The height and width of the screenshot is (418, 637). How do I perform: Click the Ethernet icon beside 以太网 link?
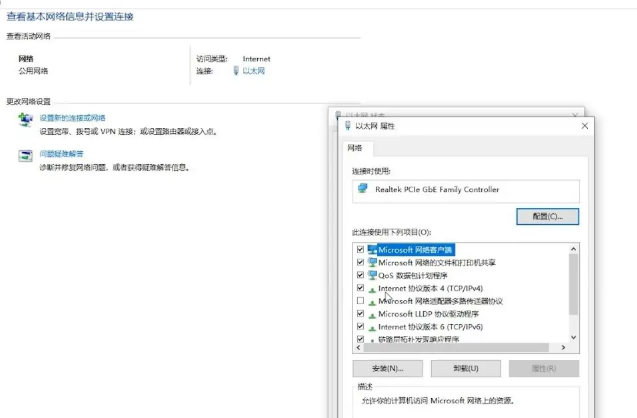(236, 72)
